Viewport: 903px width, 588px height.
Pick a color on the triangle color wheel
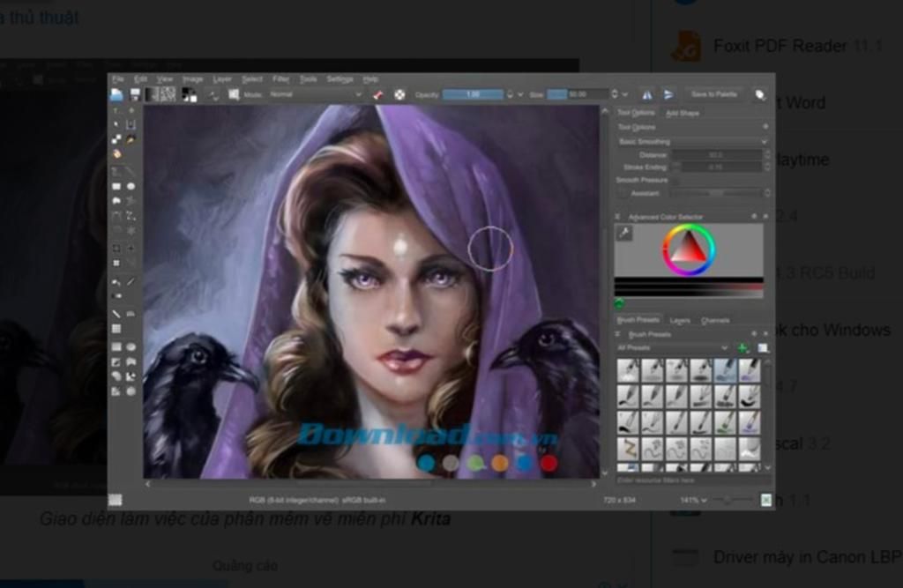click(688, 251)
